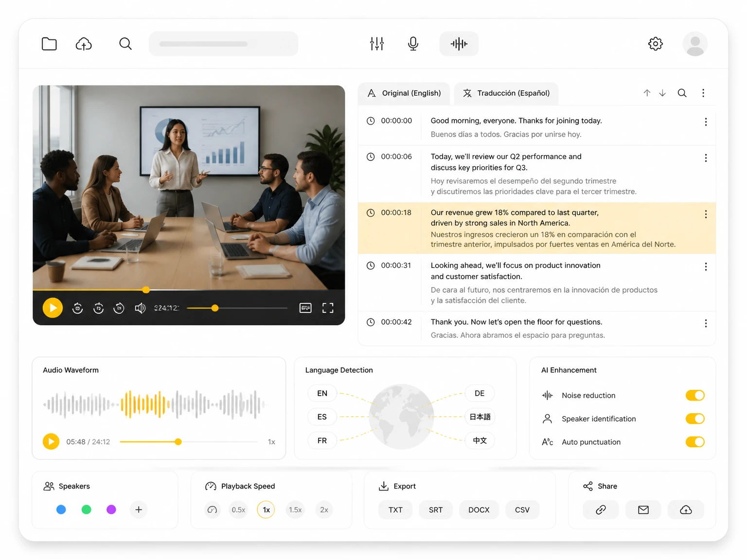Turn off Noise reduction toggle

click(695, 395)
